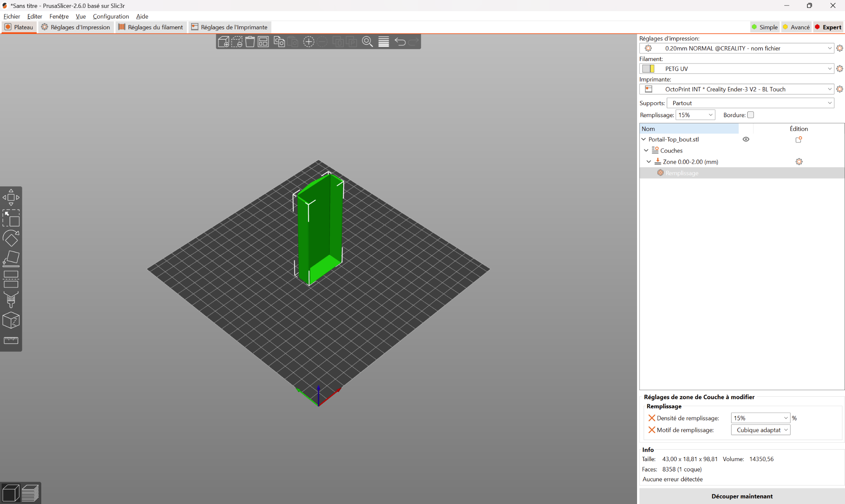Open Motif de remplissage dropdown

point(760,430)
